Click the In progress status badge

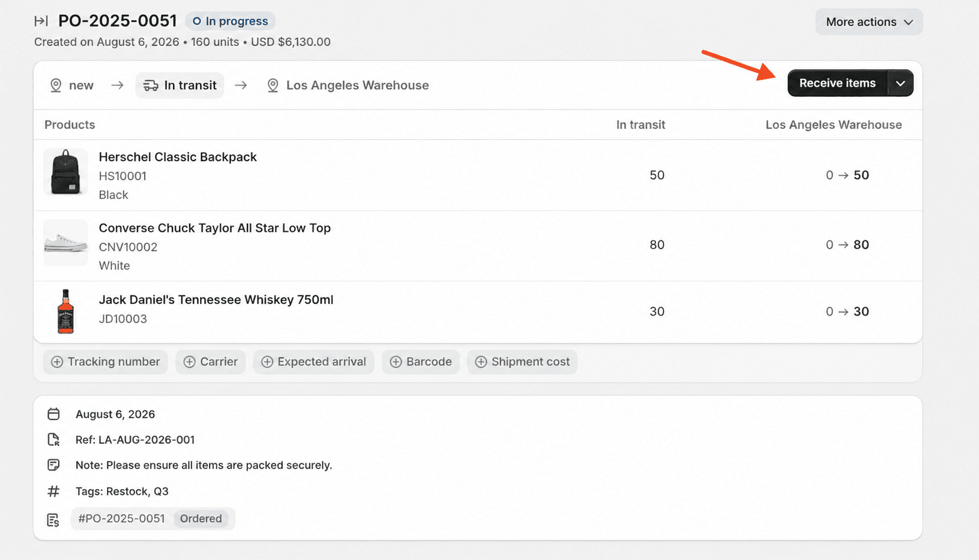coord(230,21)
